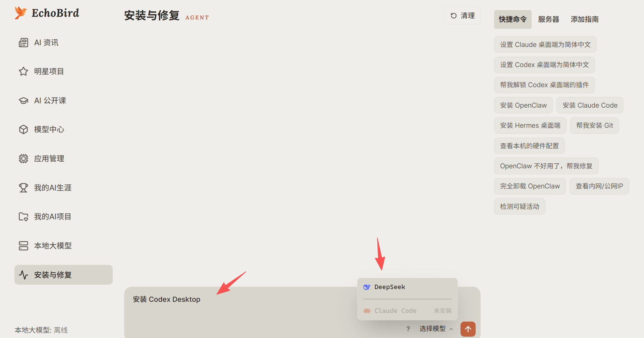Image resolution: width=644 pixels, height=338 pixels.
Task: Navigate to 模型中心
Action: (x=63, y=129)
